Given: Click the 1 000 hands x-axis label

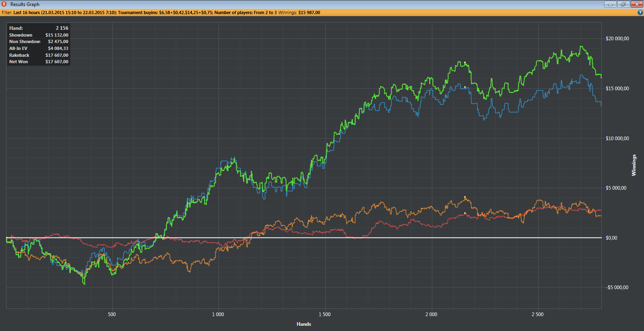Looking at the screenshot, I should coord(218,314).
